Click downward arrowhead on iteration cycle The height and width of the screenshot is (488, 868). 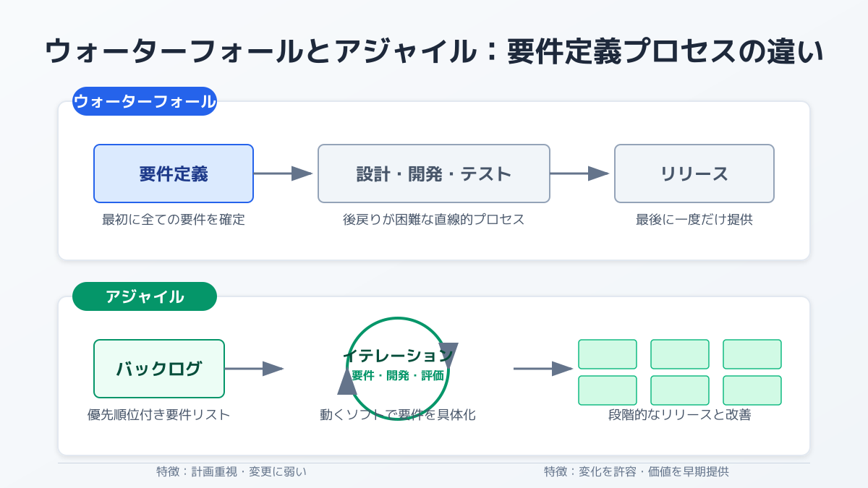[x=448, y=354]
